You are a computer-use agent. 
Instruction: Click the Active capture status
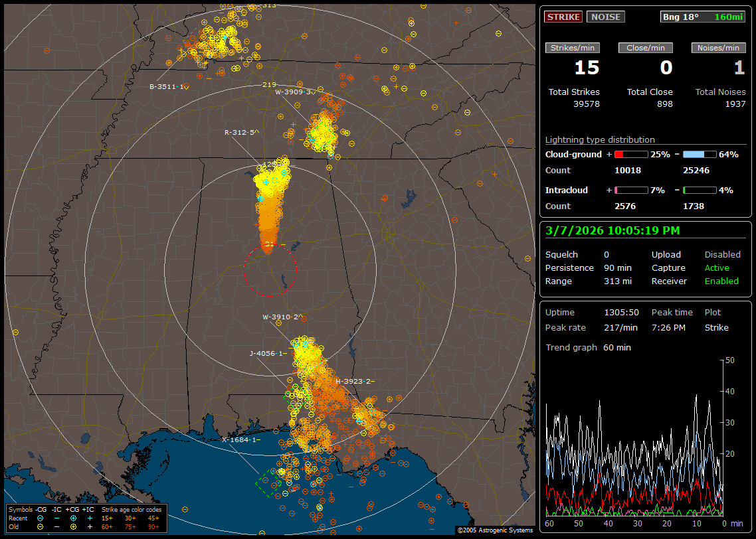coord(717,268)
